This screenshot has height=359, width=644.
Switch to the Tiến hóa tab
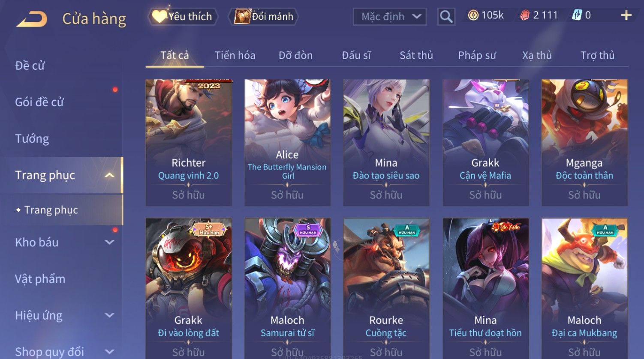(235, 55)
